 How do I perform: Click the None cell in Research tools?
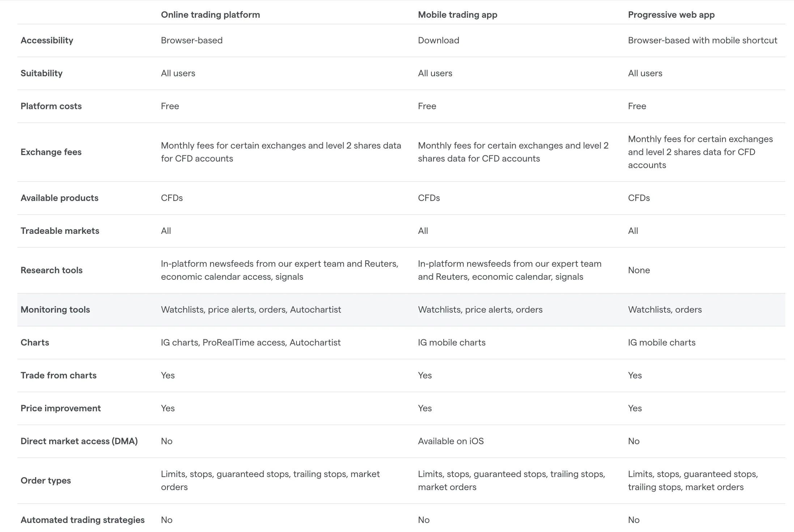[x=639, y=270]
